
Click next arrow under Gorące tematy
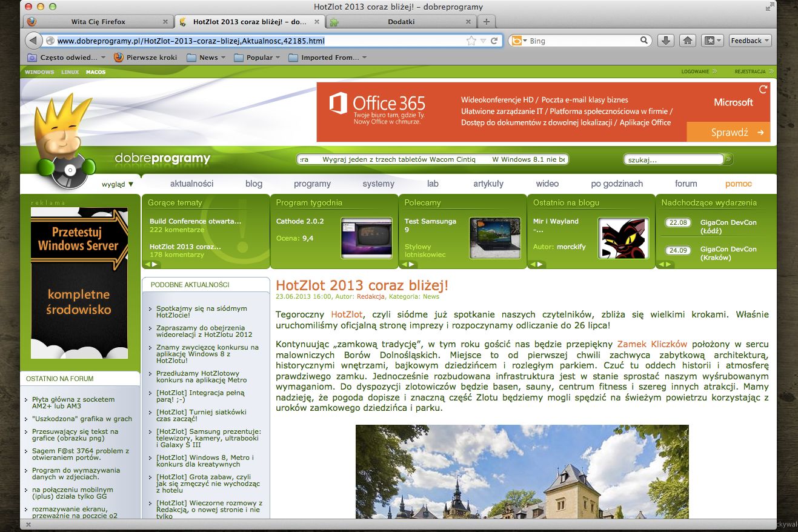coord(155,264)
